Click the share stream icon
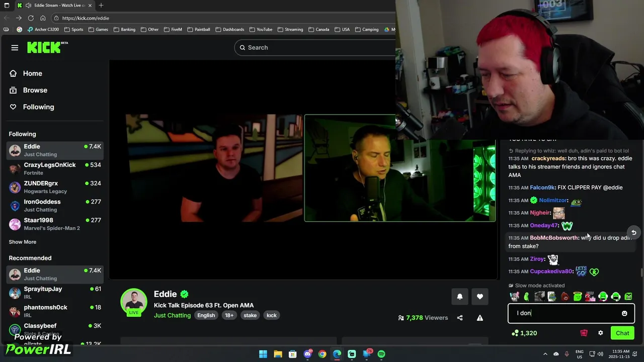 pos(459,318)
